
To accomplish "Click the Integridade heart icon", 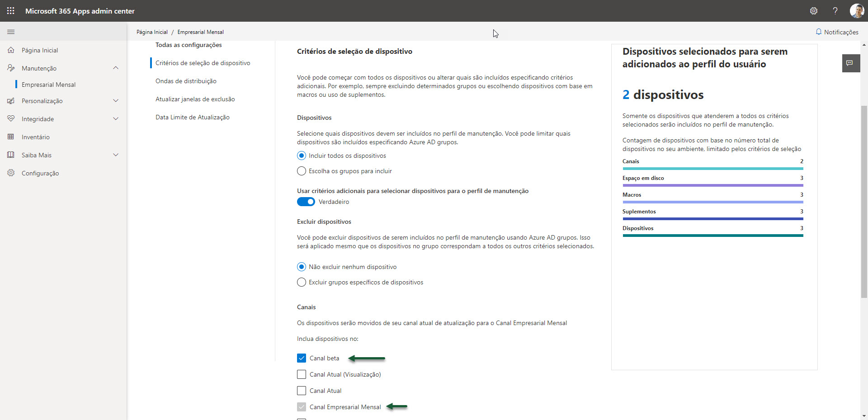I will pyautogui.click(x=11, y=119).
